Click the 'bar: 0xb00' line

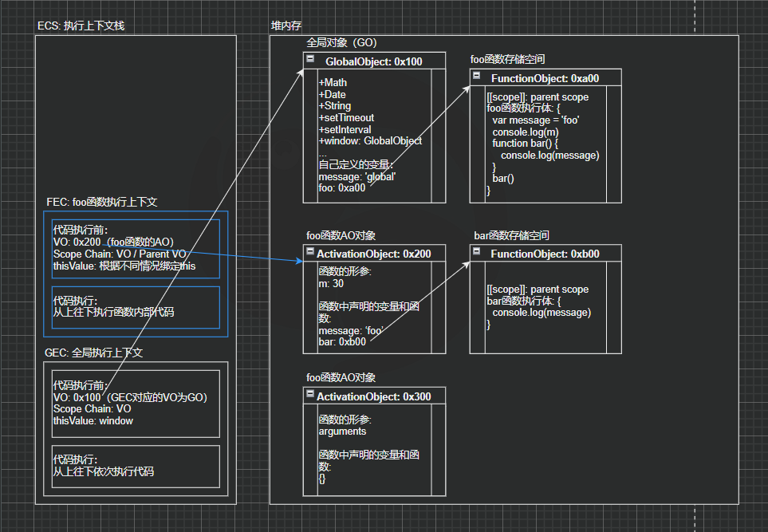pos(342,342)
